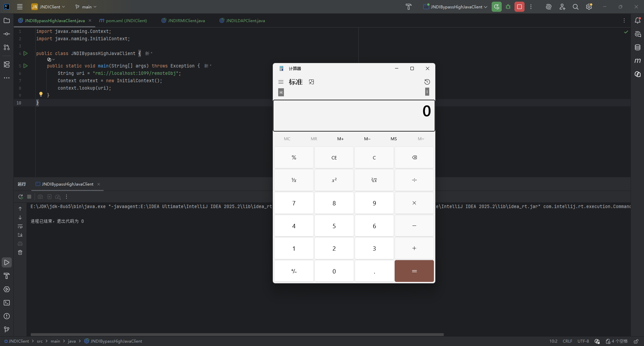Open the Project tool window folder icon
644x346 pixels.
[x=6, y=20]
